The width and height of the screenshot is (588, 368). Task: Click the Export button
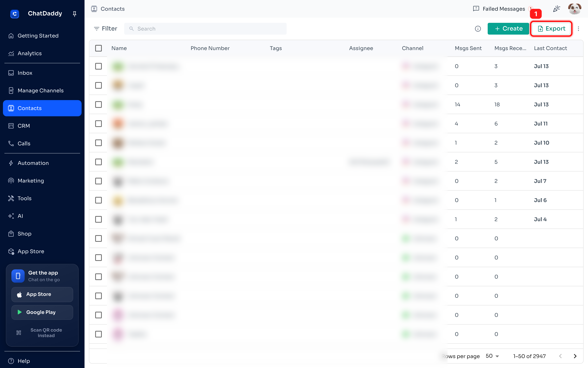(x=551, y=29)
